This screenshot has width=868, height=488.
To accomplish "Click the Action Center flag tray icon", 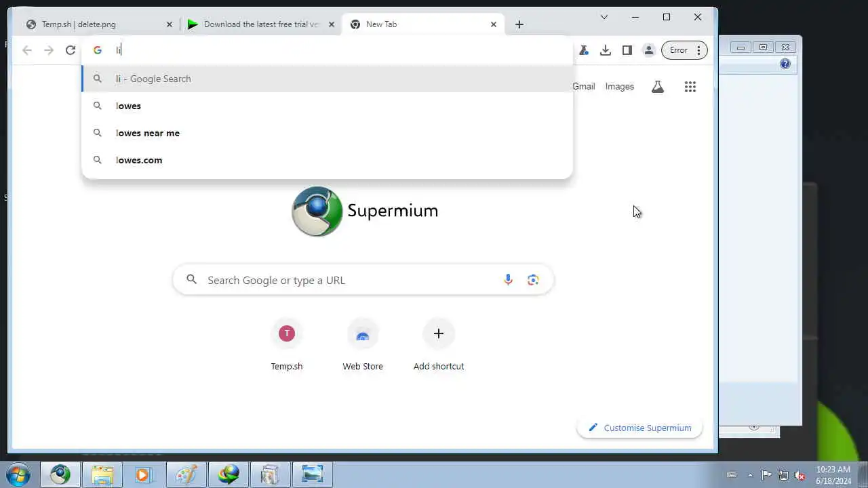I will pyautogui.click(x=766, y=475).
